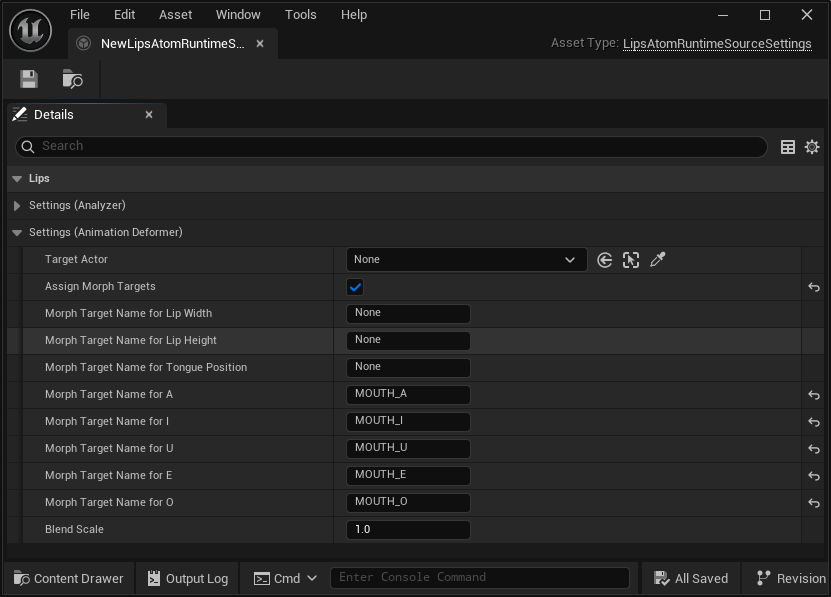Viewport: 831px width, 597px height.
Task: Reset Morph Target Name for A to default
Action: pyautogui.click(x=814, y=395)
